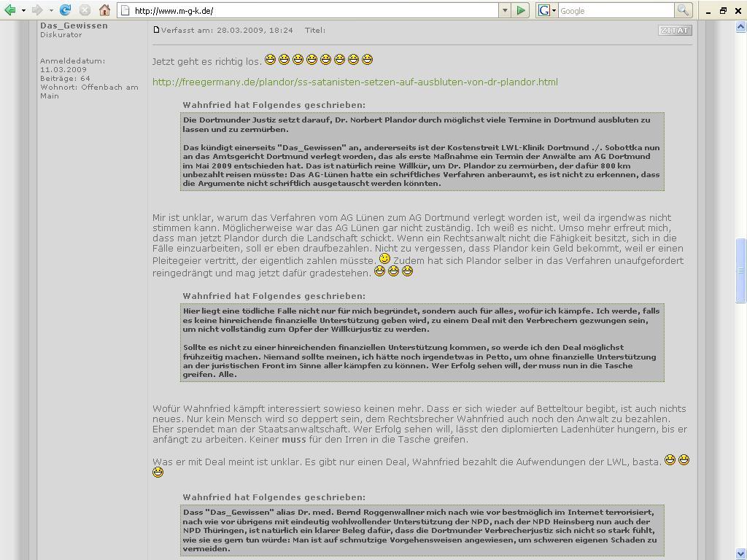
Task: Click the winking smiley in the post
Action: (x=384, y=260)
